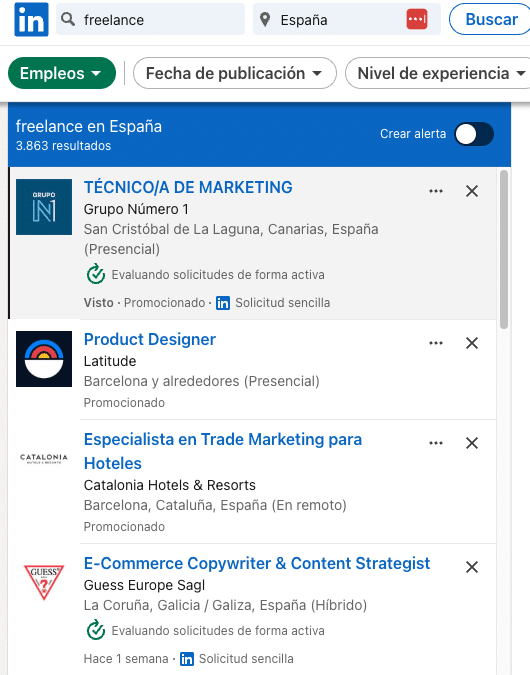
Task: Select the Latitude company name
Action: [x=110, y=361]
